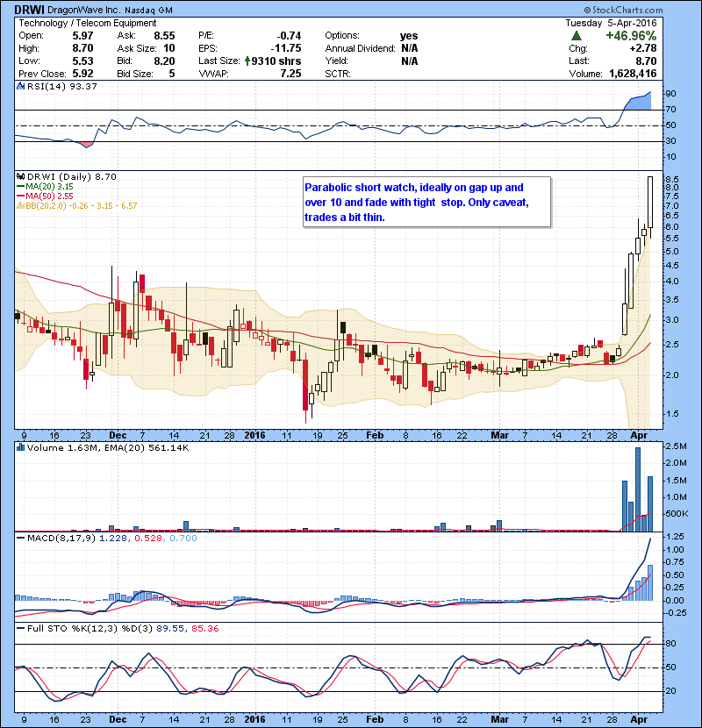Click the Bid value 8.20
Viewport: 702px width, 728px height.
(164, 61)
